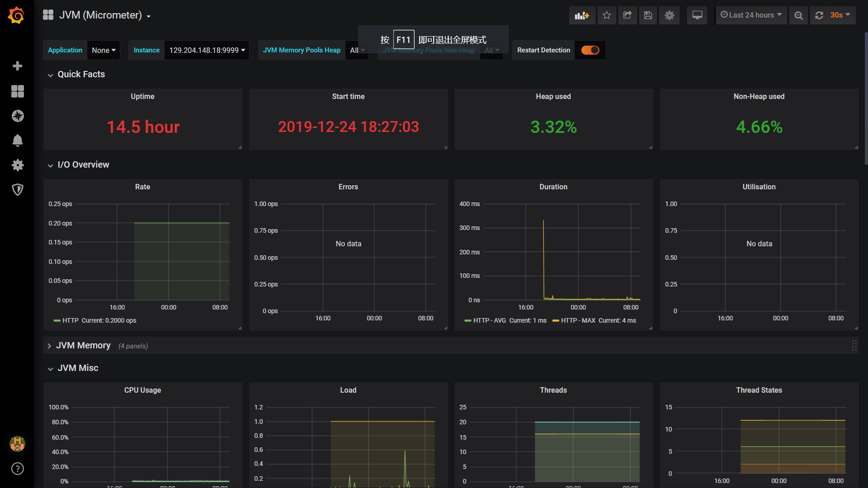Open the Errors panel title menu
This screenshot has height=488, width=868.
pyautogui.click(x=348, y=187)
